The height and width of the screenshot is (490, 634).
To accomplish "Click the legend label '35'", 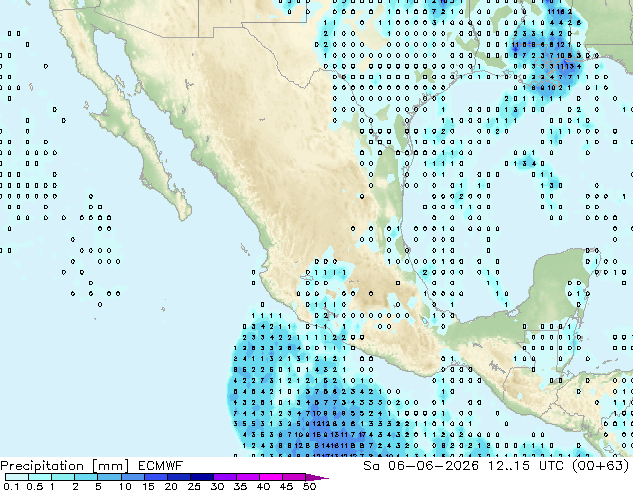I will [x=240, y=486].
